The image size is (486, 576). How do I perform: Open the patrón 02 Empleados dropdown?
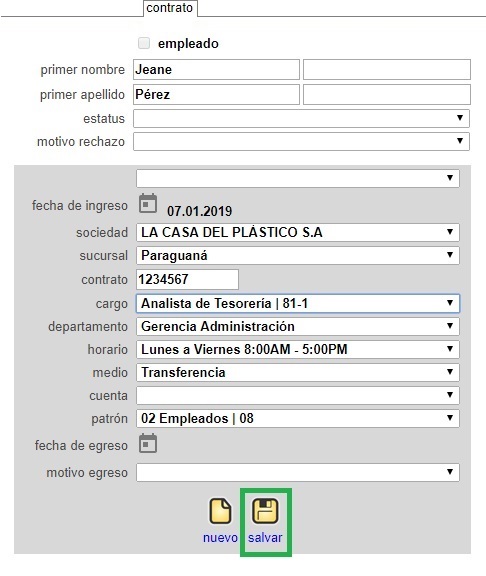298,418
